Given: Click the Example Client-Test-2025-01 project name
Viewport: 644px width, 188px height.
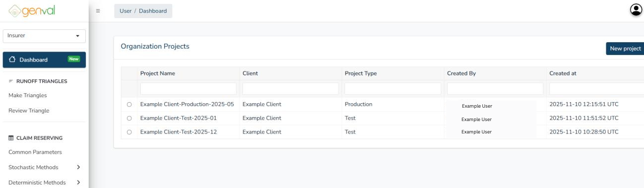Looking at the screenshot, I should (178, 118).
